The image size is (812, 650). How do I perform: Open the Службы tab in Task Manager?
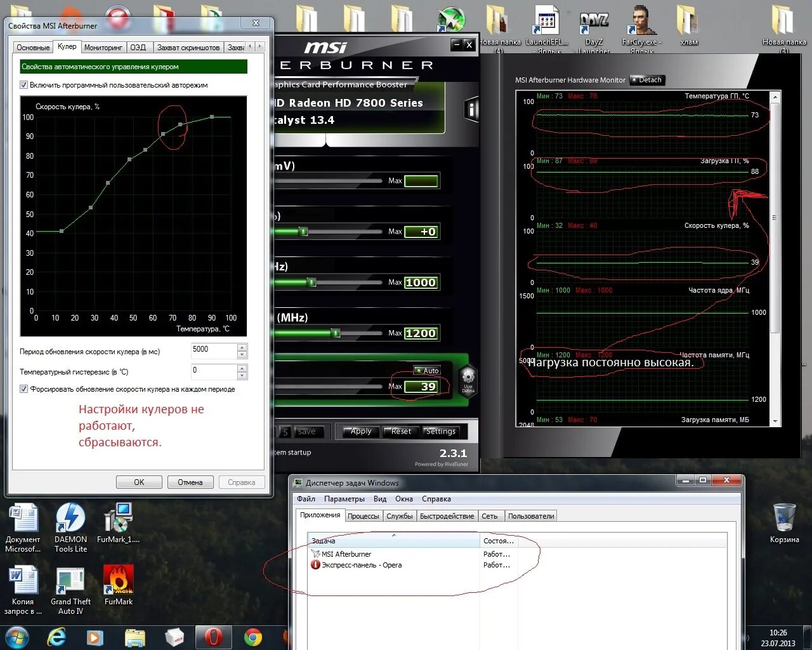click(x=400, y=516)
